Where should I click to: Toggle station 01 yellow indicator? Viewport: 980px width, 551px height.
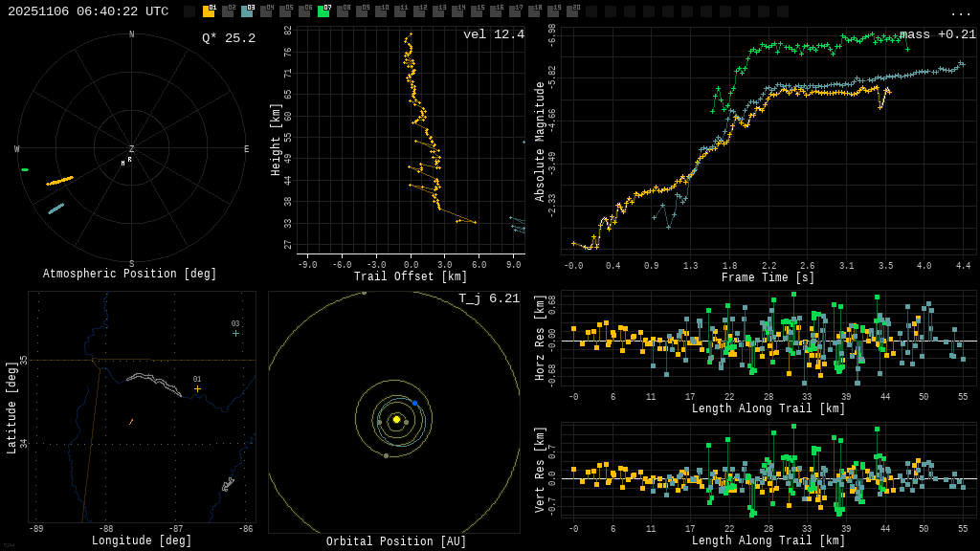pyautogui.click(x=209, y=11)
